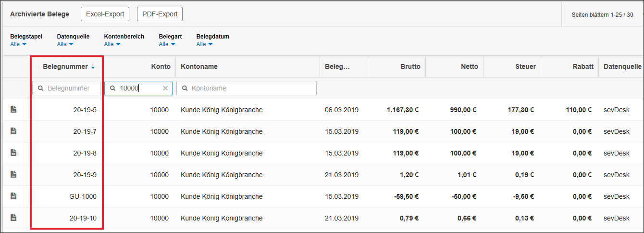The width and height of the screenshot is (644, 233).
Task: Open document icon for row 20-19-9
Action: coord(13,175)
